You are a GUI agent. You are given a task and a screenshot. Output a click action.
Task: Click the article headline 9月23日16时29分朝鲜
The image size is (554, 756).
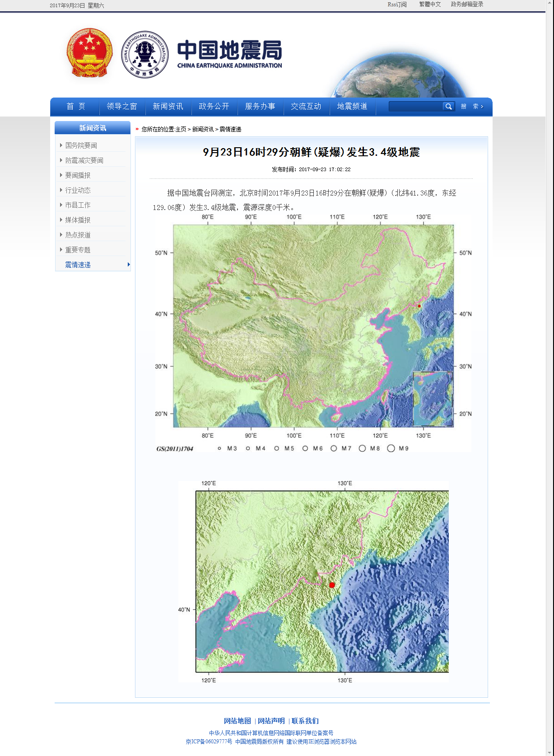coord(311,152)
